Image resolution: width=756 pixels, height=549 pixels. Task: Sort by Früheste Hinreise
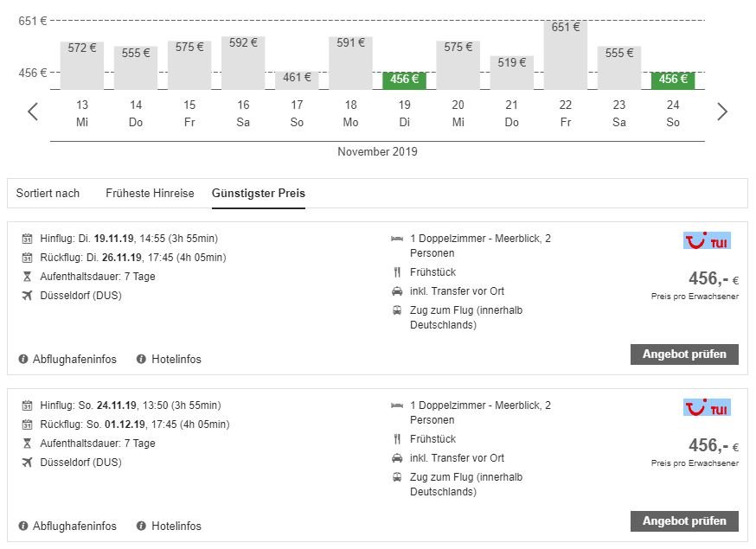coord(150,193)
